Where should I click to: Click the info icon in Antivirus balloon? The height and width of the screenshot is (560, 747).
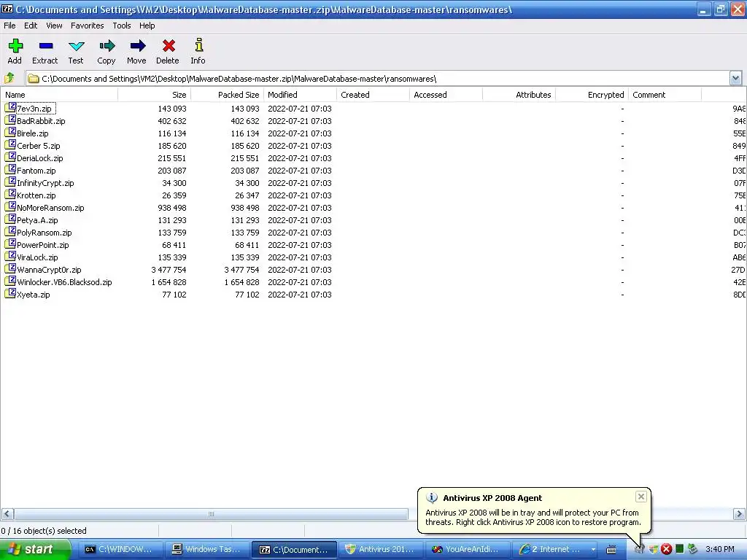pyautogui.click(x=432, y=497)
